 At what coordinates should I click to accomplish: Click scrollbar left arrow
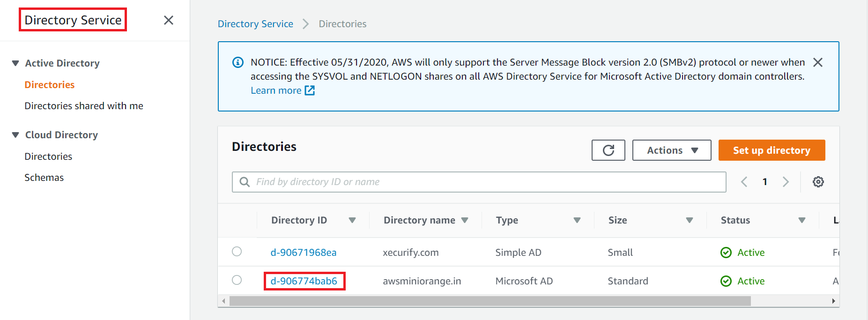pyautogui.click(x=223, y=301)
